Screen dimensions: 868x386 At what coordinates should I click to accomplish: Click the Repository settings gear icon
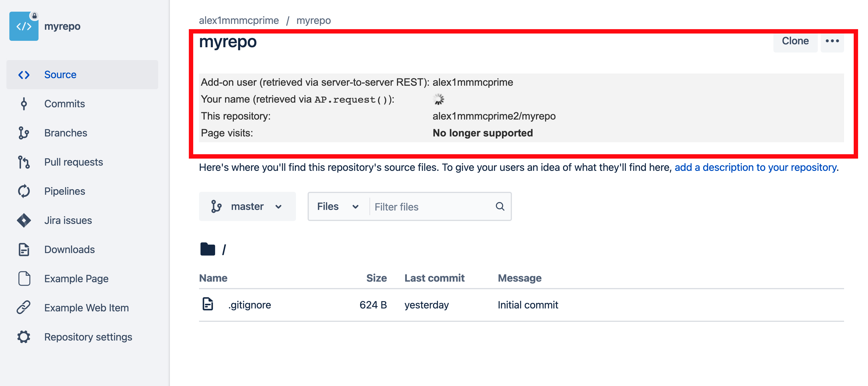point(24,337)
